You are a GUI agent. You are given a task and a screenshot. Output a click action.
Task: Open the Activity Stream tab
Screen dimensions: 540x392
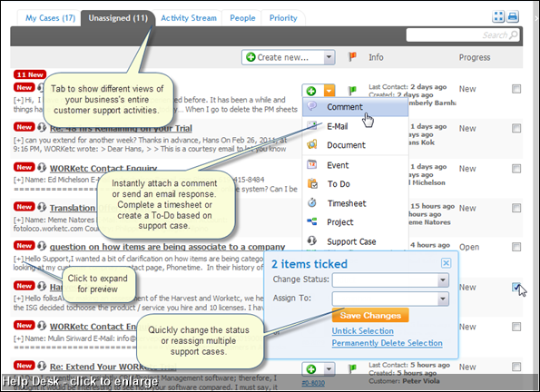point(189,18)
